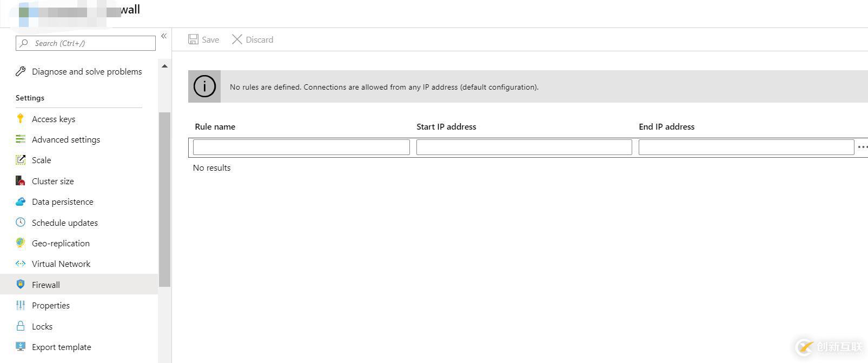Click the Schedule updates clock icon
The height and width of the screenshot is (363, 868).
point(20,223)
